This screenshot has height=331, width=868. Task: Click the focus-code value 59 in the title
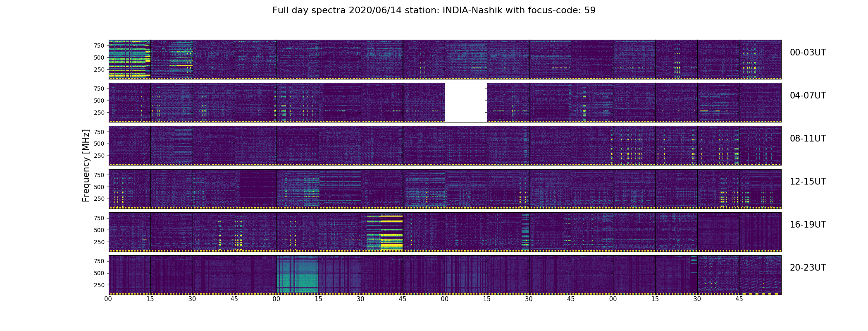pyautogui.click(x=590, y=10)
